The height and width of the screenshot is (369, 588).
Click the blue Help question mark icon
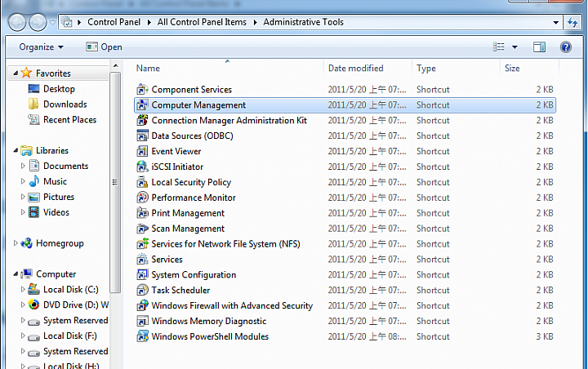click(565, 47)
